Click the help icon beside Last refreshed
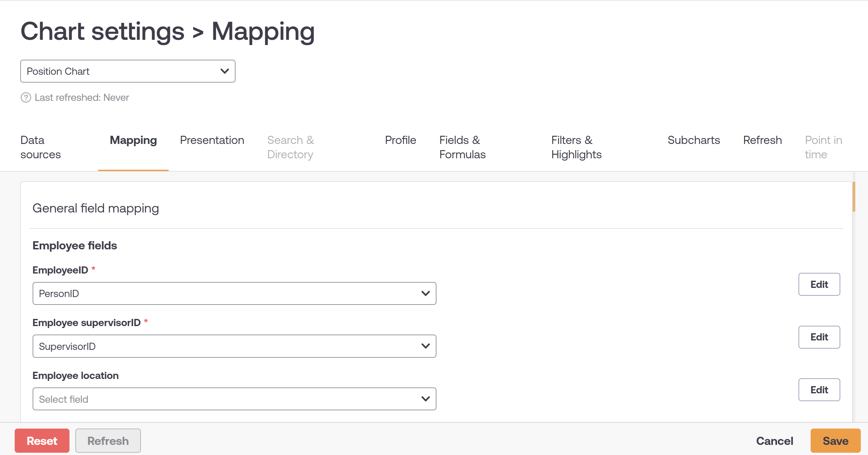868x455 pixels. point(26,98)
